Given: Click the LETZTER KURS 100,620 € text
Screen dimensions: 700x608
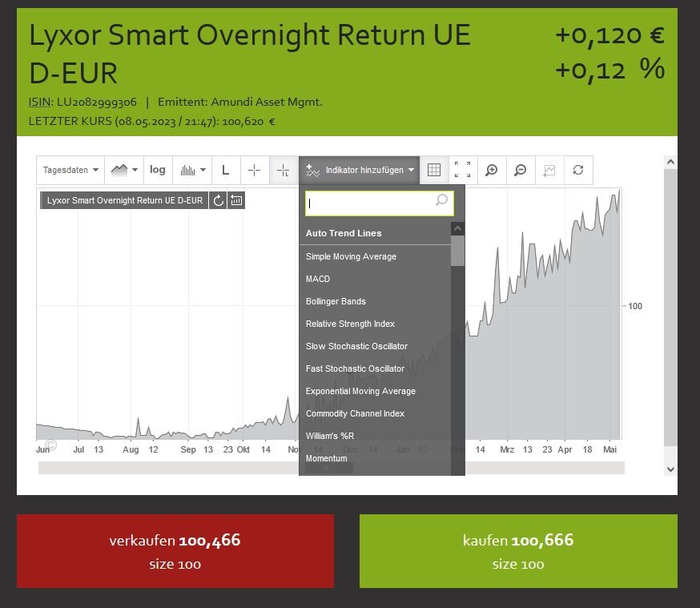Looking at the screenshot, I should tap(152, 122).
